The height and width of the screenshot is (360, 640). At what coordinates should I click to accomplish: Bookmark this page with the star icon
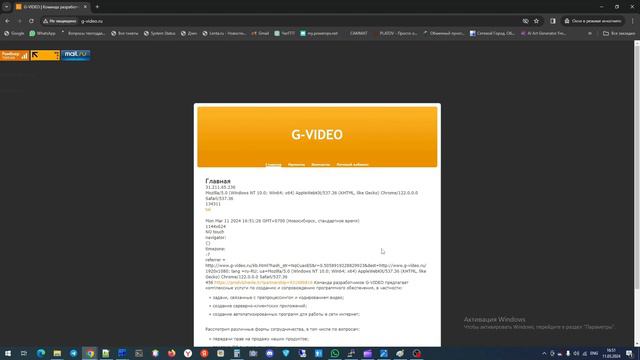pos(536,21)
